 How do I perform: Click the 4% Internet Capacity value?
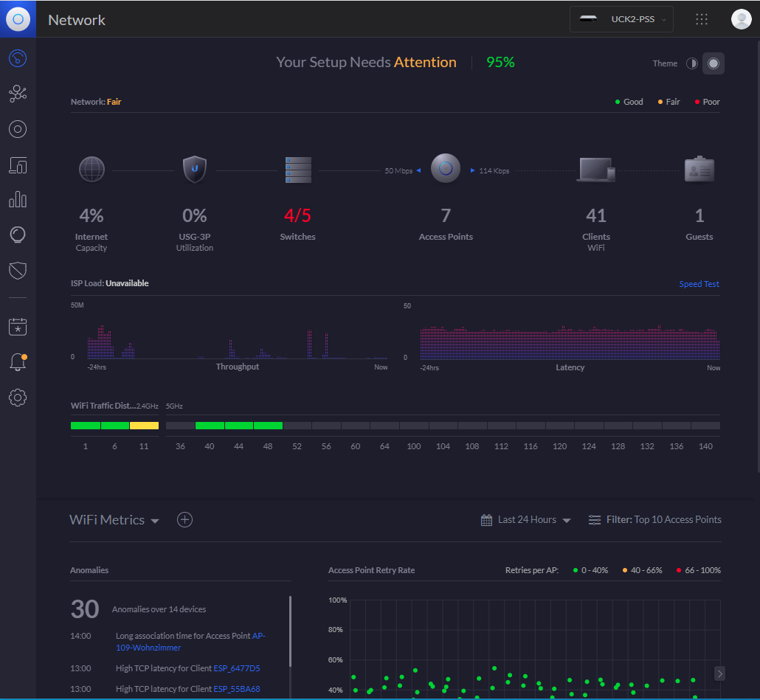coord(91,215)
